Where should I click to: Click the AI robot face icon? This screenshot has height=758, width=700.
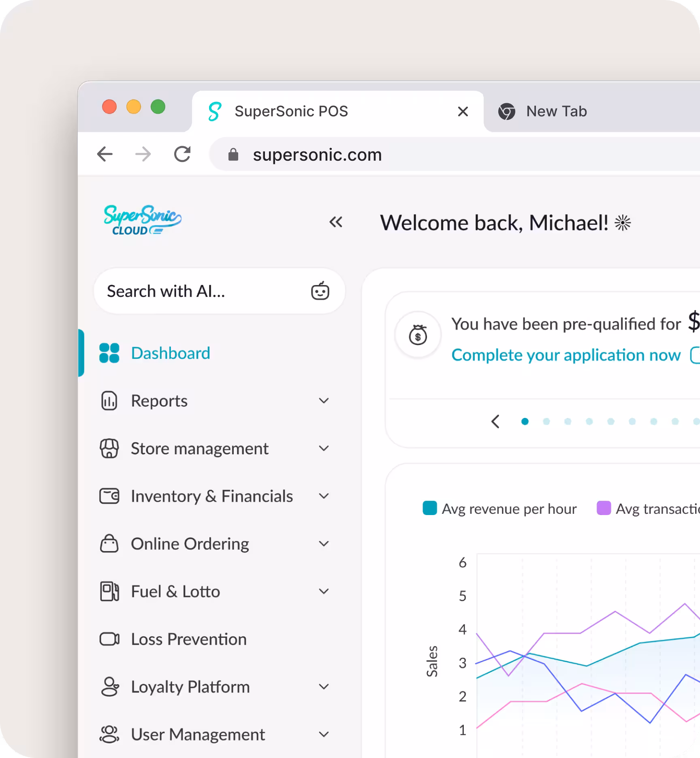[320, 291]
